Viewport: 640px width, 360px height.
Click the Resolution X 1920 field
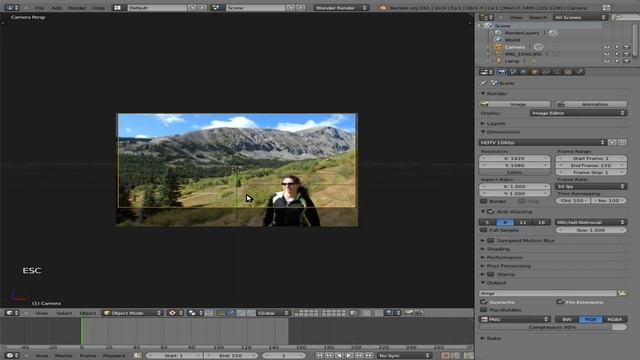click(x=514, y=158)
